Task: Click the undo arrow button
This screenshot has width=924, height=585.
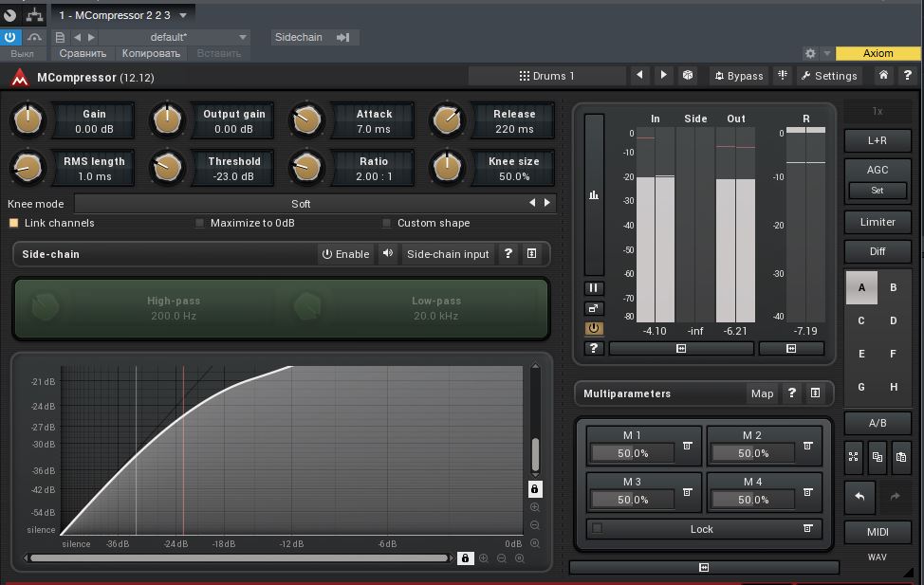Action: pyautogui.click(x=859, y=496)
